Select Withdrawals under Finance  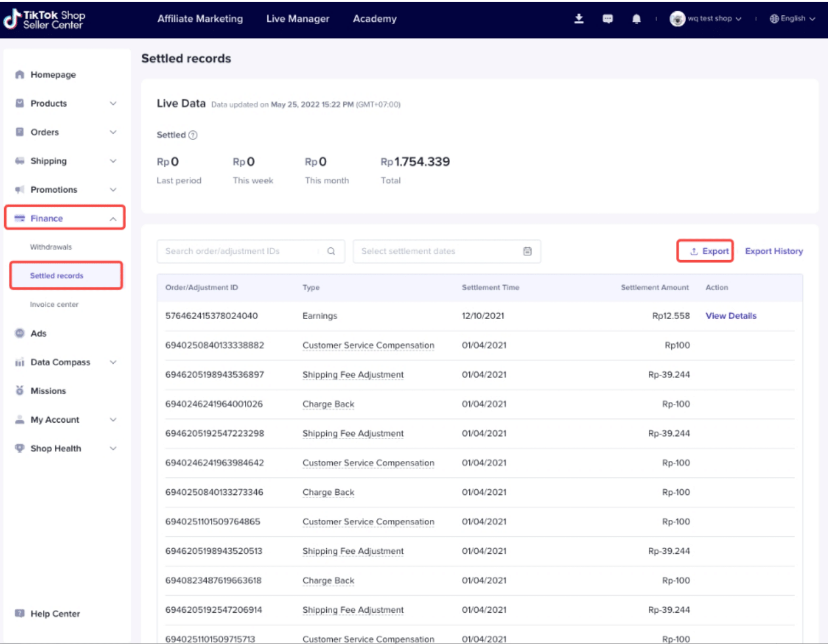pyautogui.click(x=51, y=247)
